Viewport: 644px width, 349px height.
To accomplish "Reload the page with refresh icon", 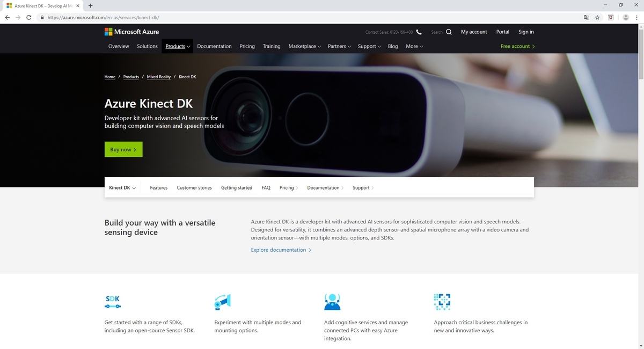I will 30,17.
